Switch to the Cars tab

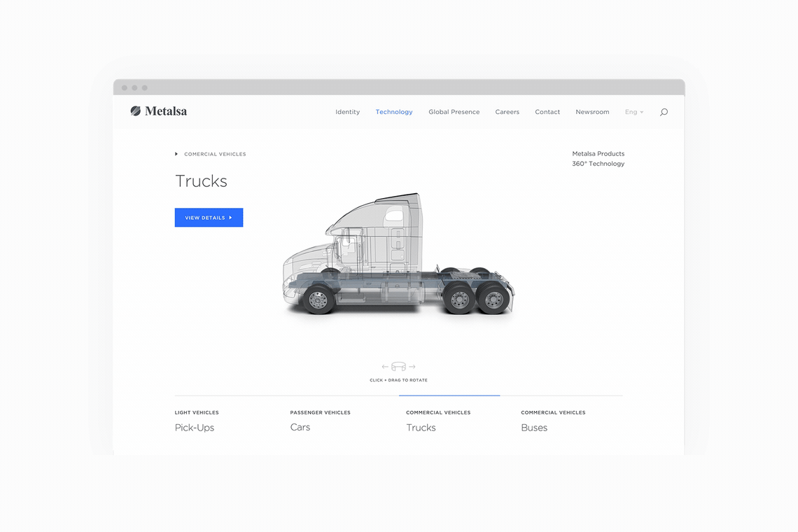tap(300, 427)
